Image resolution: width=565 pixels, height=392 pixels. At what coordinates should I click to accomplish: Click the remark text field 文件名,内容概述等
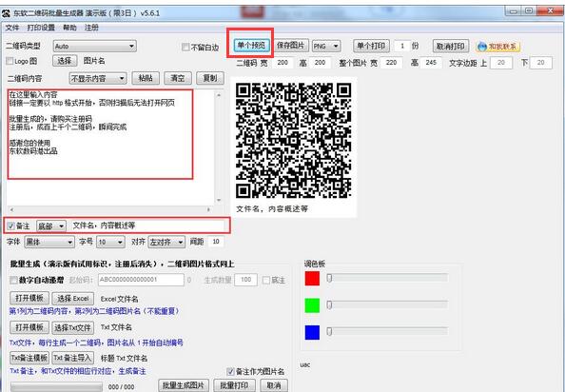coord(148,225)
